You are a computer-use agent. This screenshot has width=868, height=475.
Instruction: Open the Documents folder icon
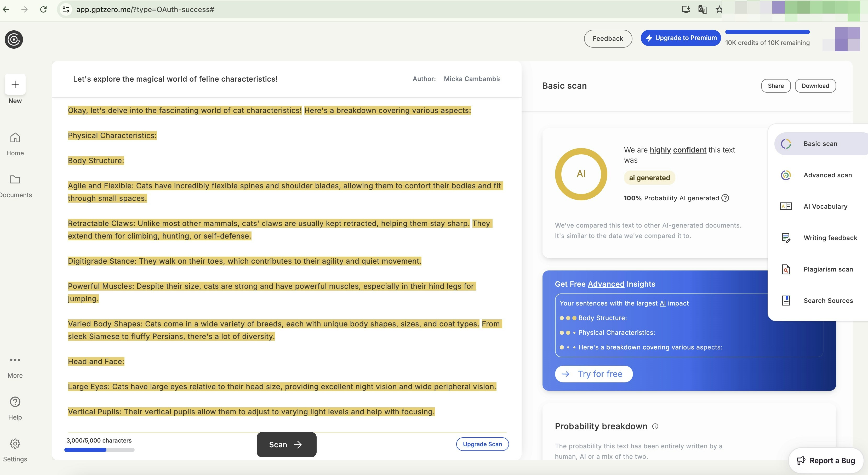tap(15, 179)
